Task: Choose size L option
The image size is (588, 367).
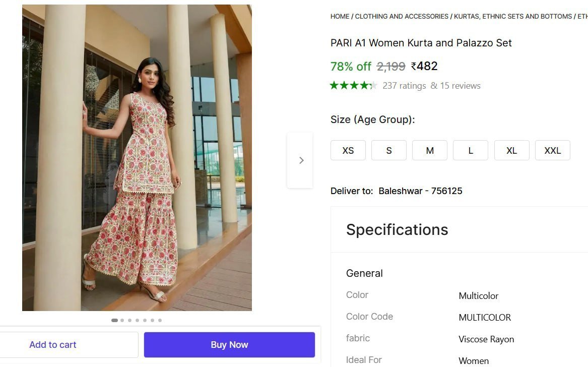Action: pyautogui.click(x=471, y=150)
